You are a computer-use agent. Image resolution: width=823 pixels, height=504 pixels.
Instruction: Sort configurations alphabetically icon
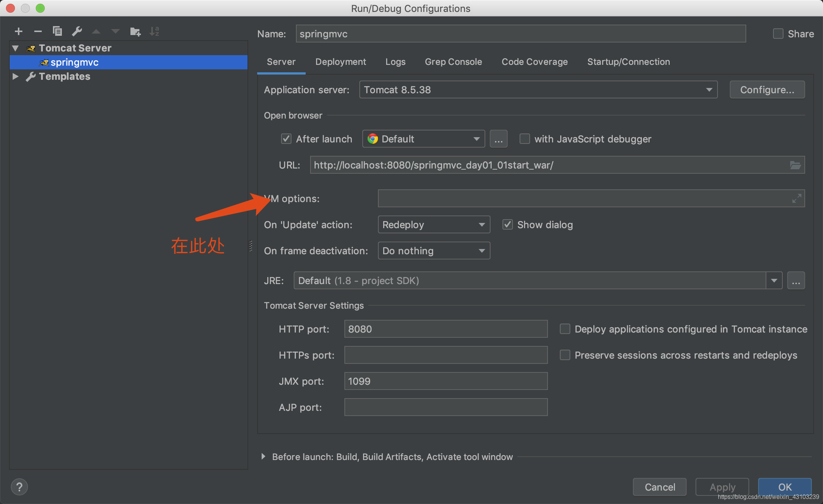point(154,31)
